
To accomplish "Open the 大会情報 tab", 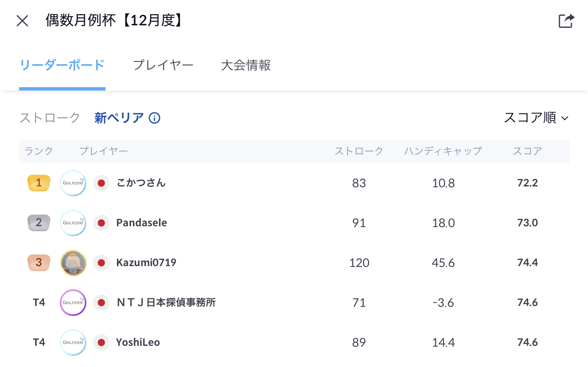I will click(246, 65).
